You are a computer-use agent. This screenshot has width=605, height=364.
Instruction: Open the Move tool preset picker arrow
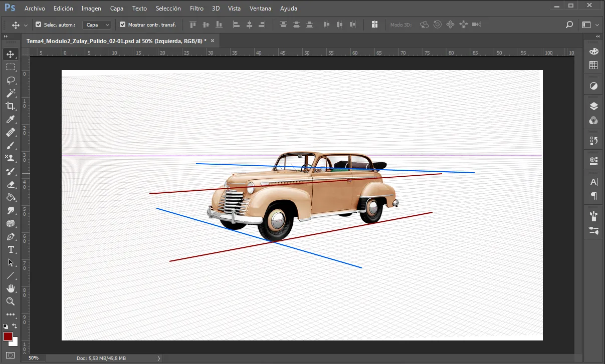[26, 25]
